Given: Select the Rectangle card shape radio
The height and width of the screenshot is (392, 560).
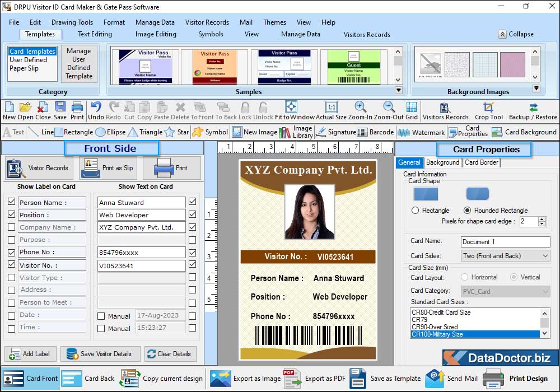Looking at the screenshot, I should (x=415, y=211).
